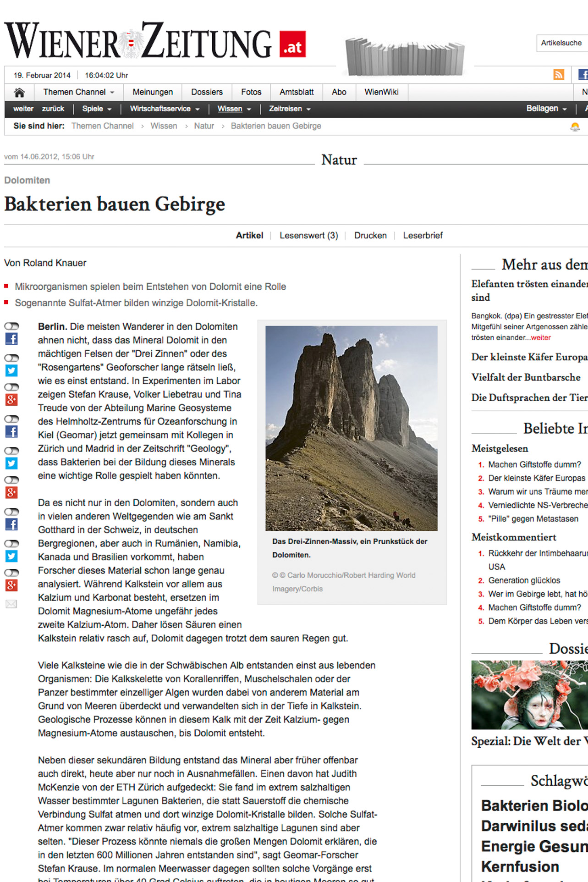Click the middle Facebook share icon beside the article
588x882 pixels.
tap(11, 432)
